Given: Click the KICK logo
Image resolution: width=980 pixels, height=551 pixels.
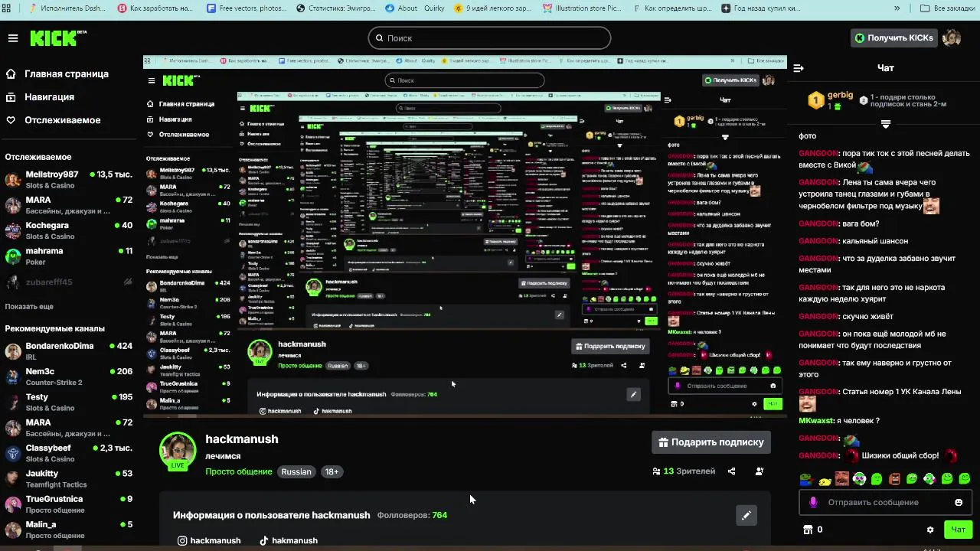Looking at the screenshot, I should click(x=57, y=38).
